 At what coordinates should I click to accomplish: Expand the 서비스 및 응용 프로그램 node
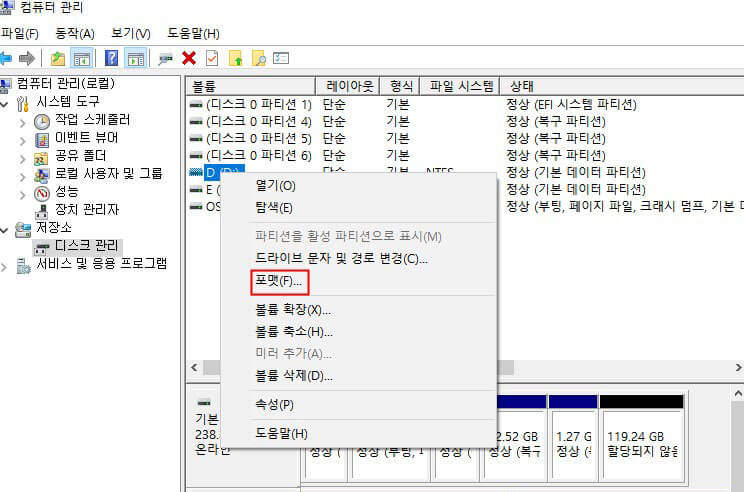tap(4, 267)
